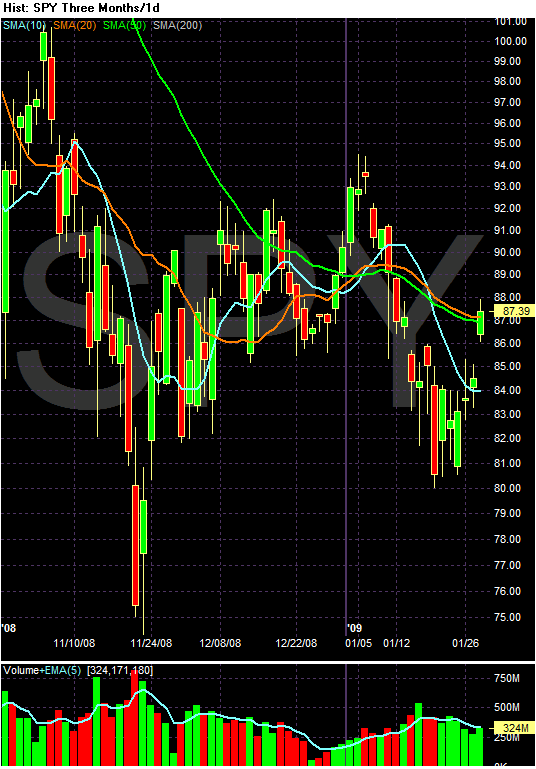The width and height of the screenshot is (536, 769).
Task: Click the 78.00 price axis label
Action: pos(508,539)
